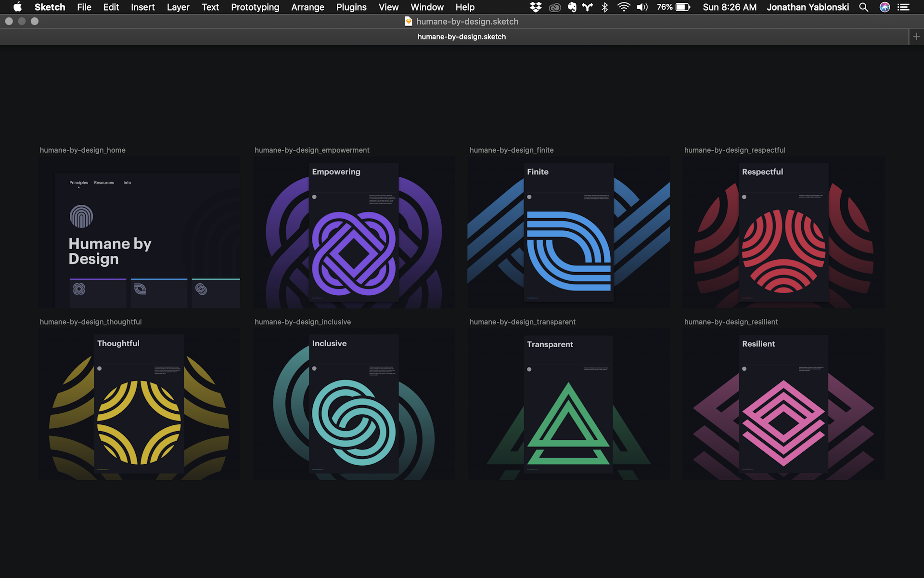Click the gray dot on Transparent artboard

[x=529, y=369]
